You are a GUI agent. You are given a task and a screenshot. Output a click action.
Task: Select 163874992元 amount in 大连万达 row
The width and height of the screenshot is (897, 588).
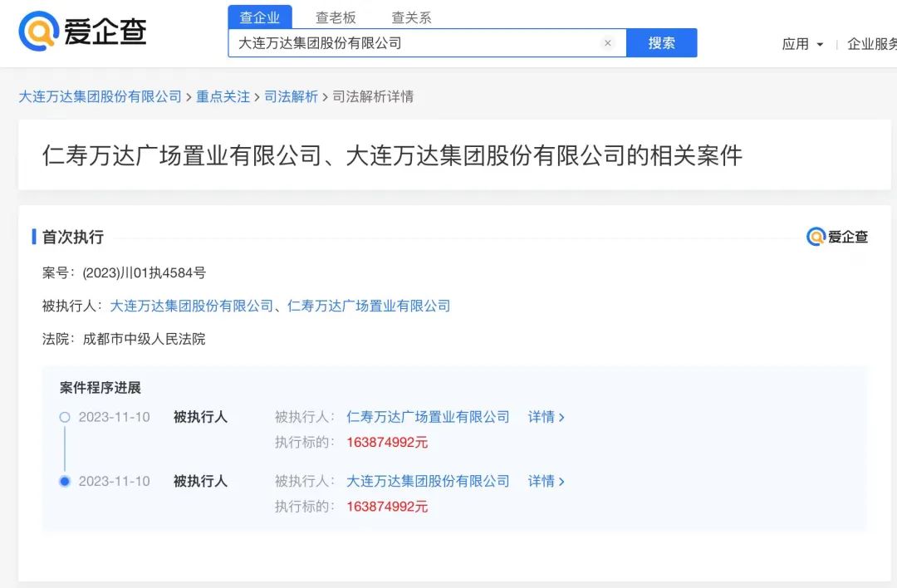click(387, 507)
